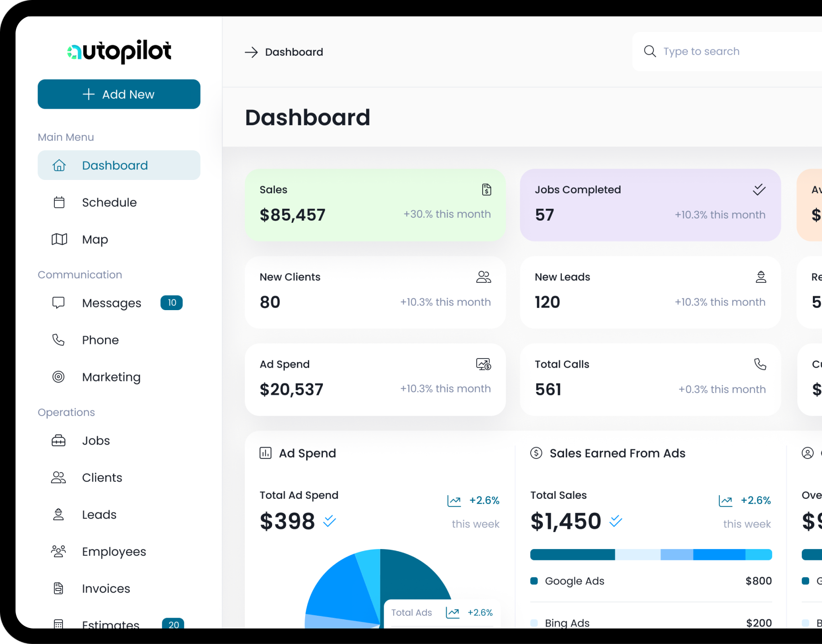This screenshot has height=644, width=822.
Task: Click the checkmark icon on Jobs Completed
Action: pyautogui.click(x=759, y=190)
